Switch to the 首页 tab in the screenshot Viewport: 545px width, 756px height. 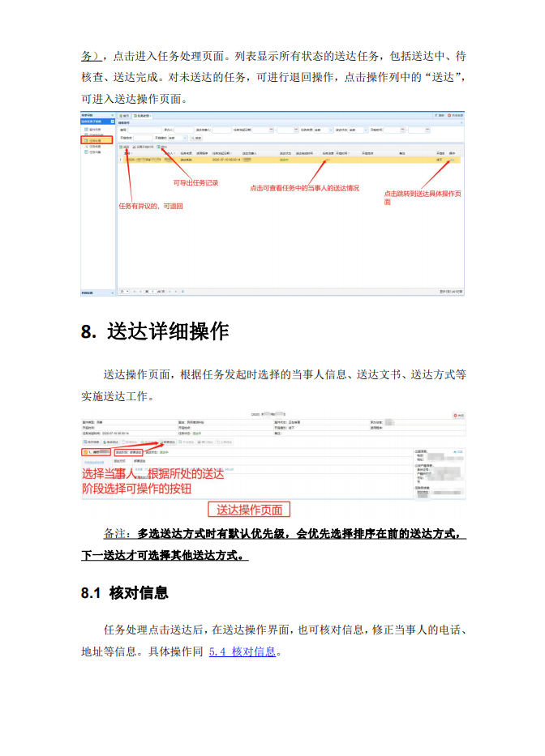coord(125,116)
